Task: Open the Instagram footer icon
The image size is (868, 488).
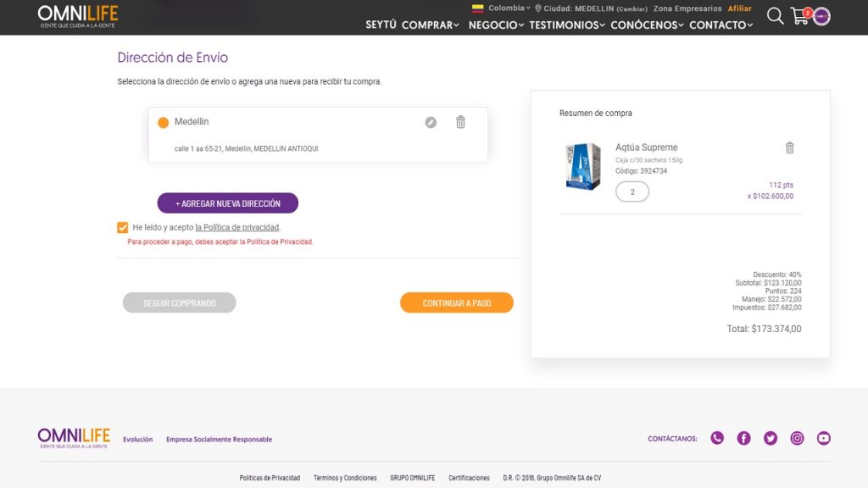Action: pos(797,438)
